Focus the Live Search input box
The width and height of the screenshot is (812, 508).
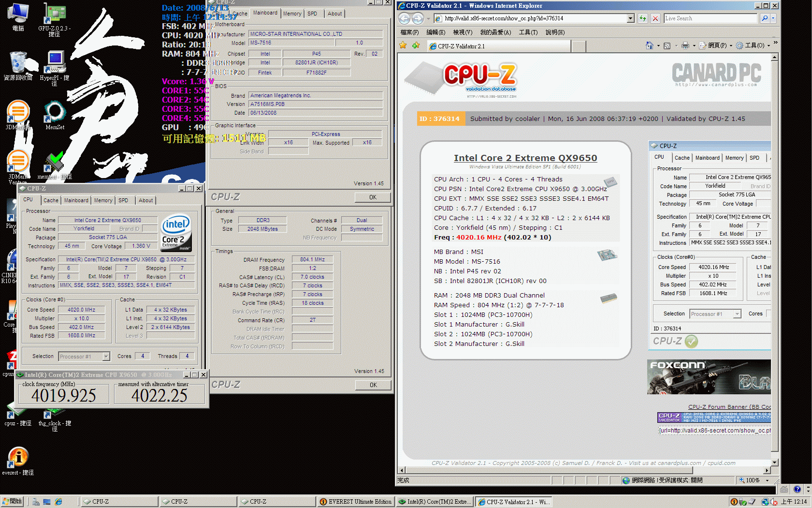click(x=710, y=18)
